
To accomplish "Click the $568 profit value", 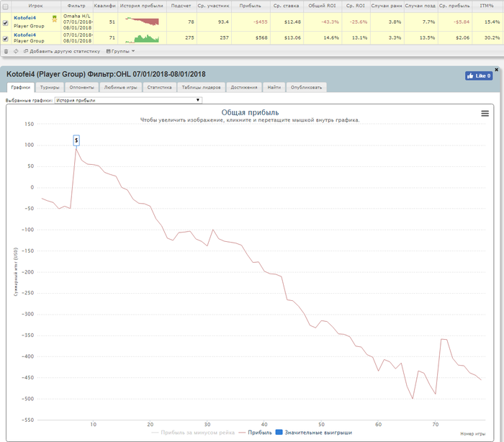I will point(261,38).
